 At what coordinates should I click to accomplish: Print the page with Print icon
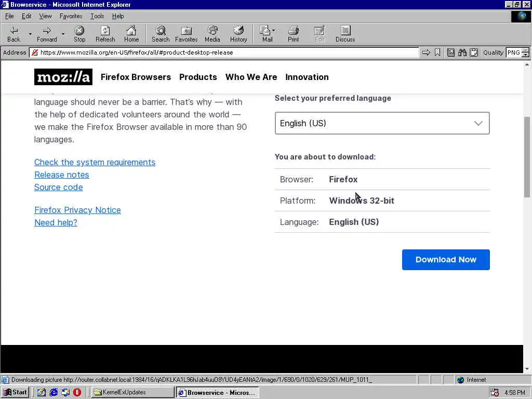294,34
